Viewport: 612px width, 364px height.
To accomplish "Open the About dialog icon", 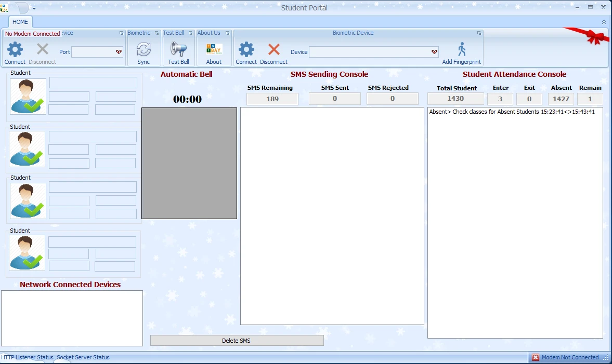I will (214, 50).
